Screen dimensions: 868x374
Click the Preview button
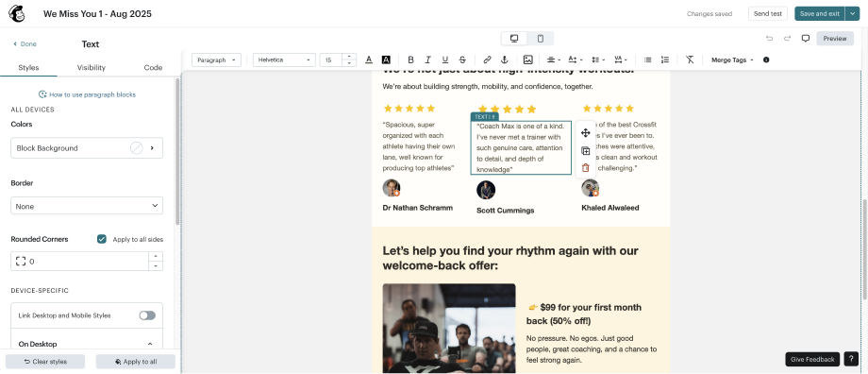pos(835,38)
